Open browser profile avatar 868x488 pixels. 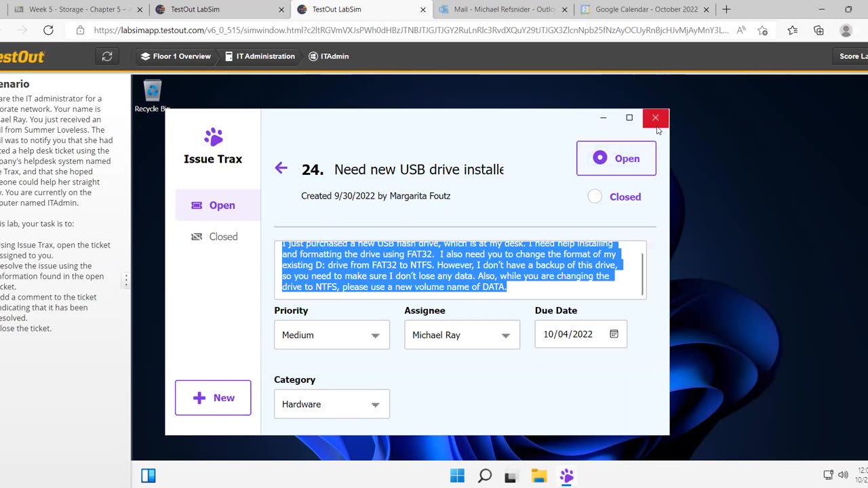[846, 30]
